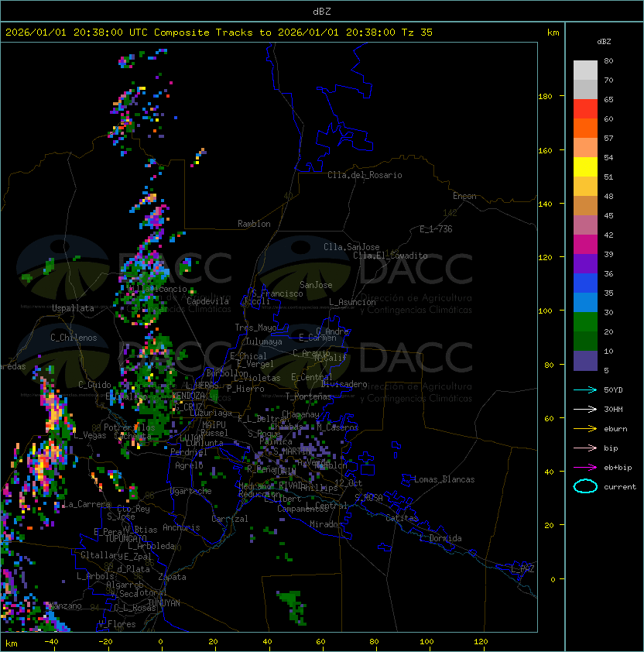The width and height of the screenshot is (644, 652).
Task: Click the 'V_Flores' map label
Action: tap(117, 624)
